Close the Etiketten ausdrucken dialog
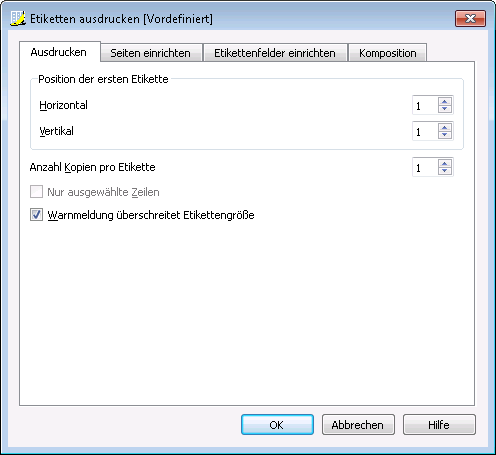The height and width of the screenshot is (455, 496). (470, 18)
